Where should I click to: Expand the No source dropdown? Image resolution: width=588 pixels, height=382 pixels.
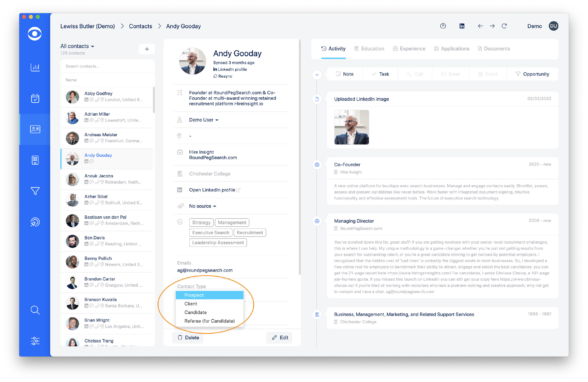pyautogui.click(x=202, y=206)
